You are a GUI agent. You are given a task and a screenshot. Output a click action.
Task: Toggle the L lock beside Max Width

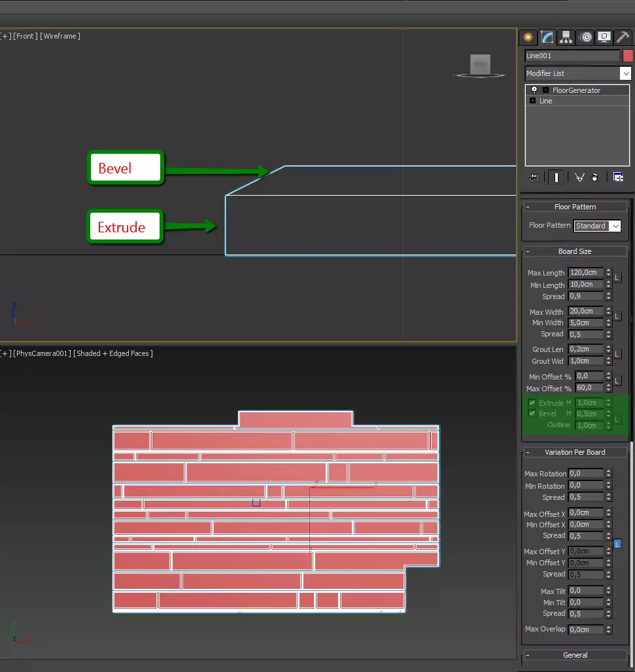coord(617,316)
